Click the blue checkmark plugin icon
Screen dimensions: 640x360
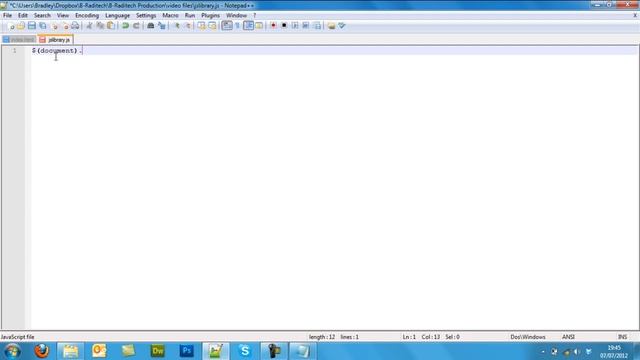[x=342, y=26]
